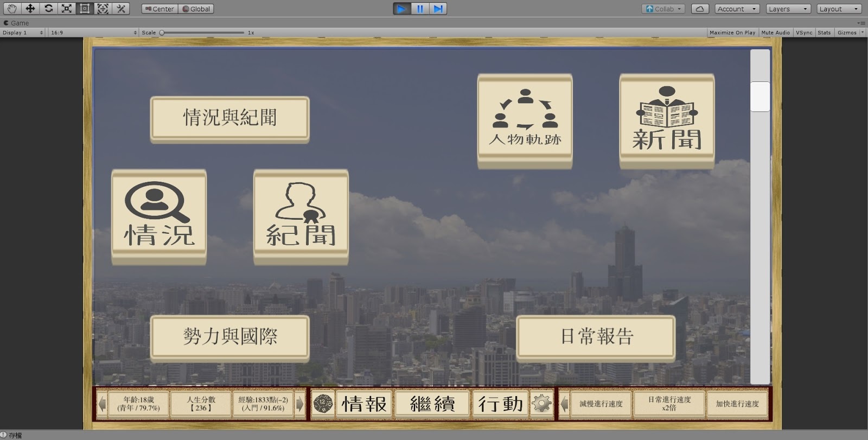Pause the game with the Pause button

point(420,9)
